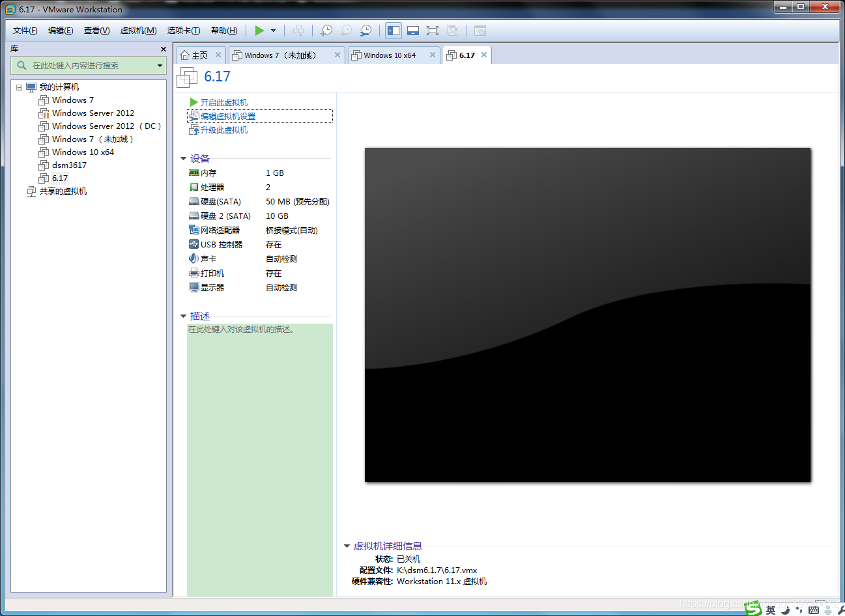Switch to the Windows 10 x64 tab
Viewport: 845px width, 616px height.
point(390,55)
